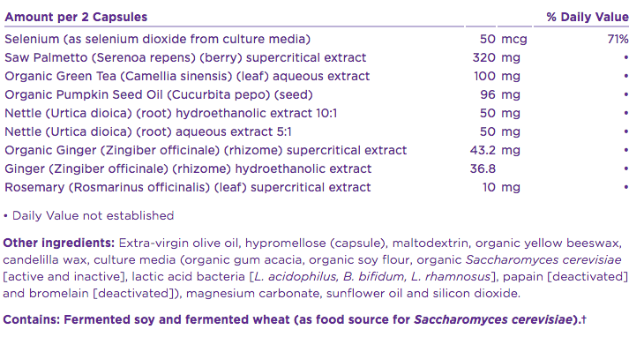644x337 pixels.
Task: Click the 'Contains: Fermented soy' allergen statement
Action: coord(295,319)
